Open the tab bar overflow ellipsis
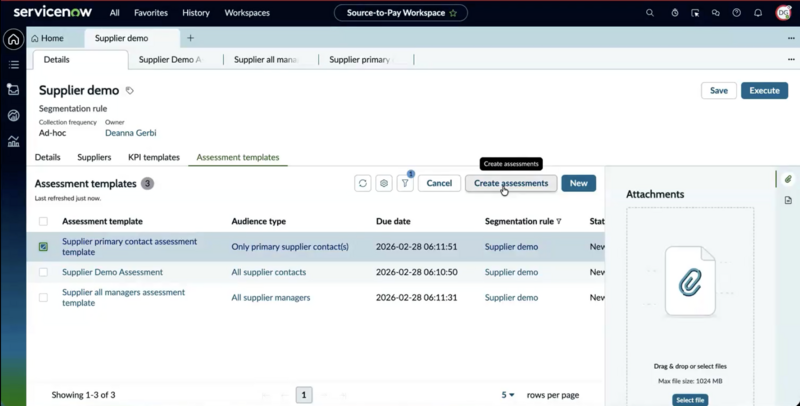The width and height of the screenshot is (800, 406). [x=791, y=38]
